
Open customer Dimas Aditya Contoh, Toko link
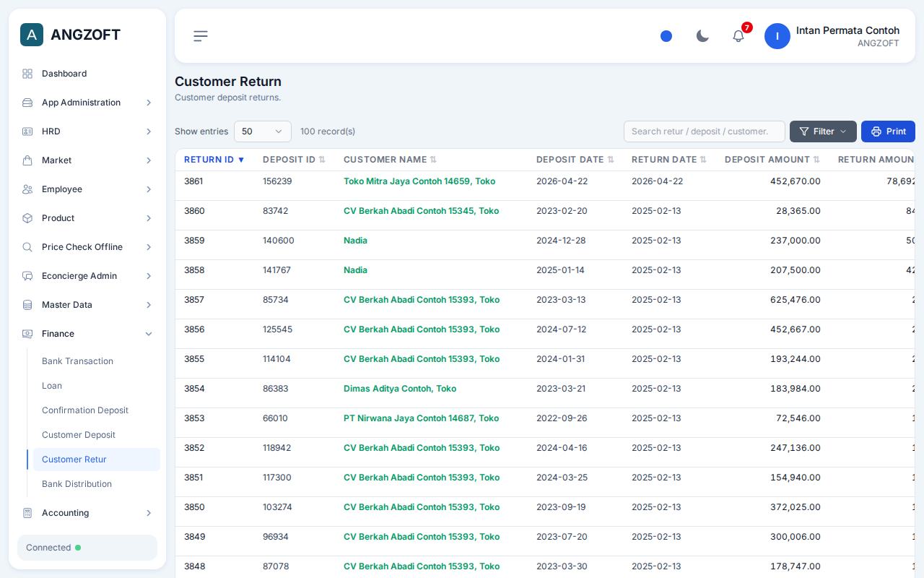coord(400,389)
